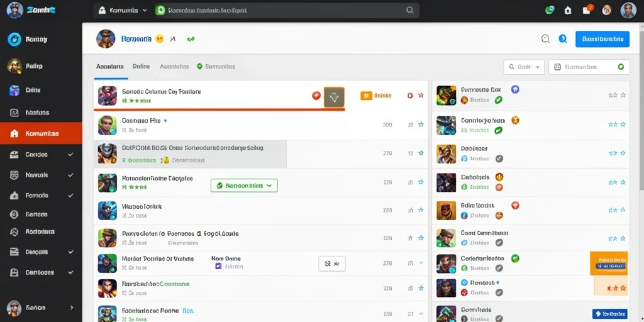Click the green round icon inside the top search field
The width and height of the screenshot is (644, 322).
point(160,10)
